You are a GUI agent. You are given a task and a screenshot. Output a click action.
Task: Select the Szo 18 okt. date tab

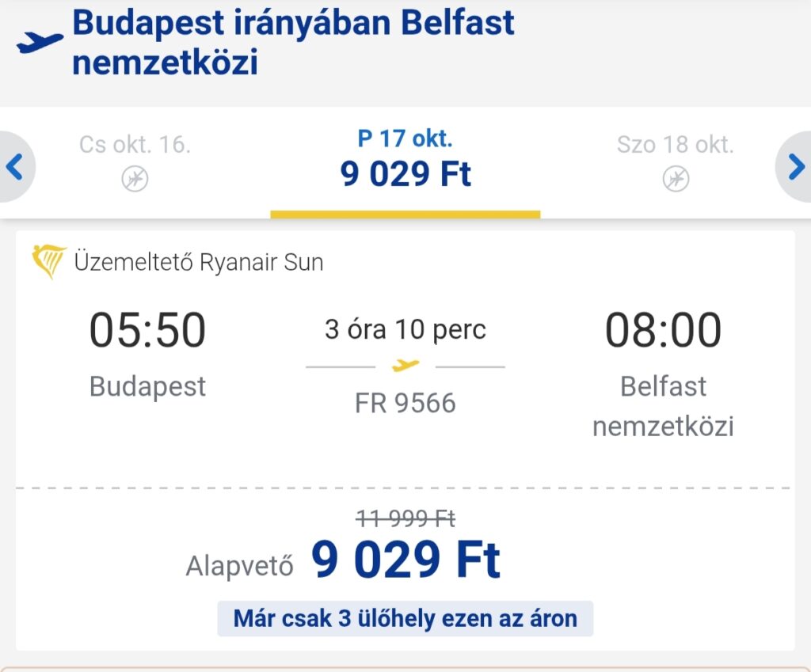tap(676, 162)
